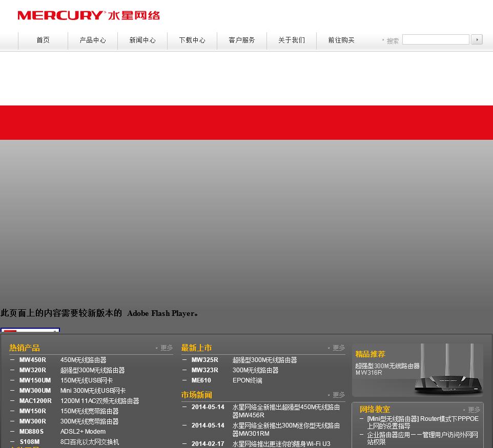Image resolution: width=493 pixels, height=448 pixels.
Task: Click the 最新上市 section heading
Action: [x=196, y=348]
